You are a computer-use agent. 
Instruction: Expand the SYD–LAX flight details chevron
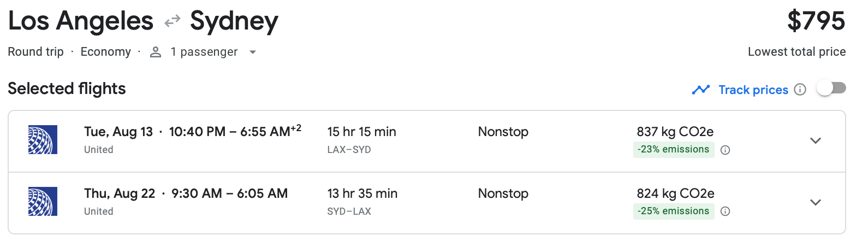[x=816, y=202]
